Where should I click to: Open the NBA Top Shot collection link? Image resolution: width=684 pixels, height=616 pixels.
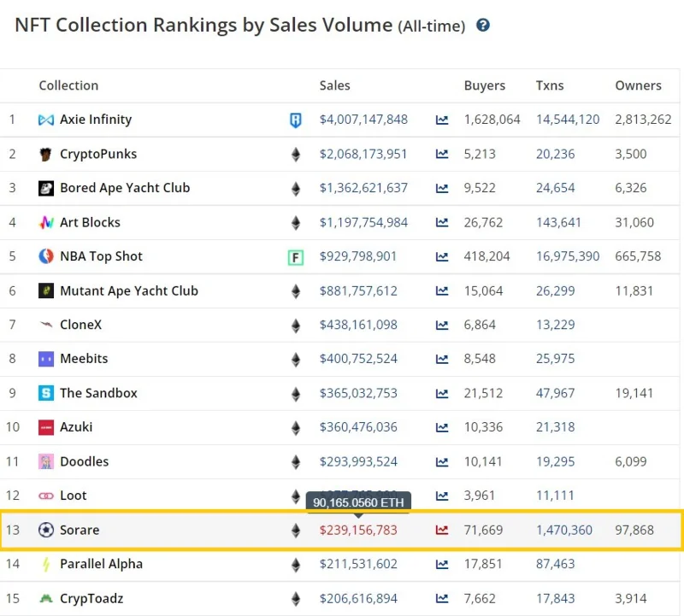pos(101,256)
